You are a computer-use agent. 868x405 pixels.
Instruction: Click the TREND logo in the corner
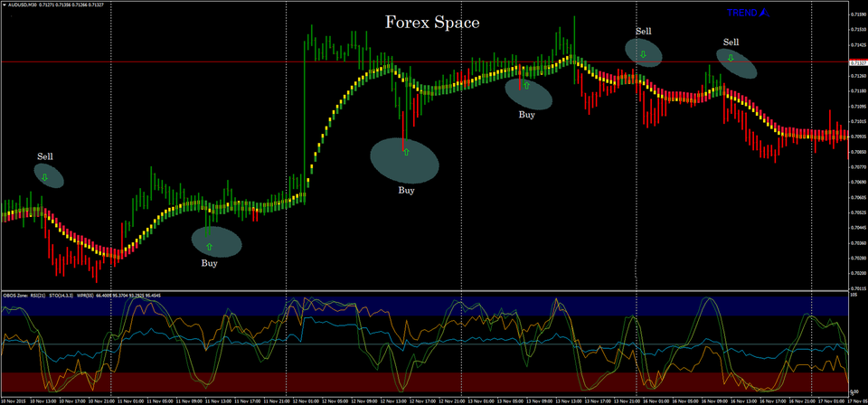coord(748,12)
